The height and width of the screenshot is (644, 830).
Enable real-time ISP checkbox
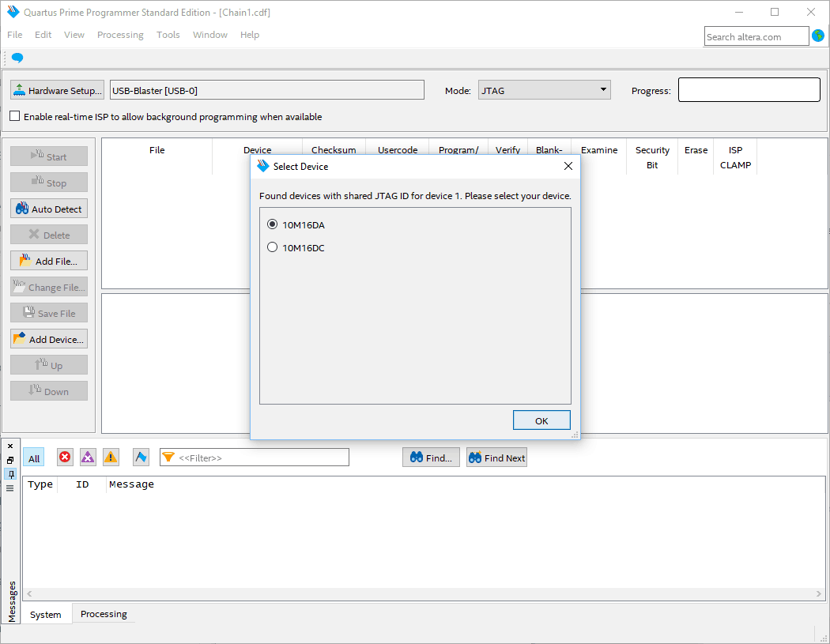tap(15, 116)
